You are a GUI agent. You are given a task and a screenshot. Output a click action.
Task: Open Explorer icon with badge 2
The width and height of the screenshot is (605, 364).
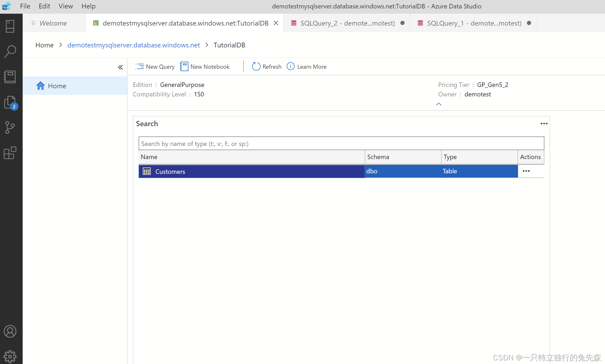[x=10, y=102]
